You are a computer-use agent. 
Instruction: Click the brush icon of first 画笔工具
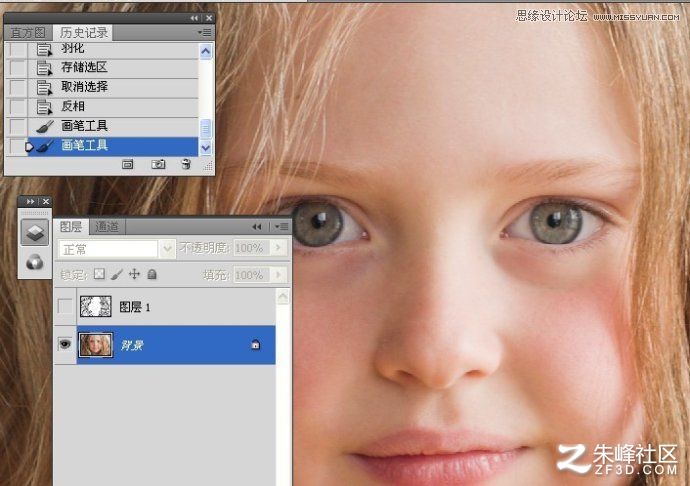tap(44, 127)
